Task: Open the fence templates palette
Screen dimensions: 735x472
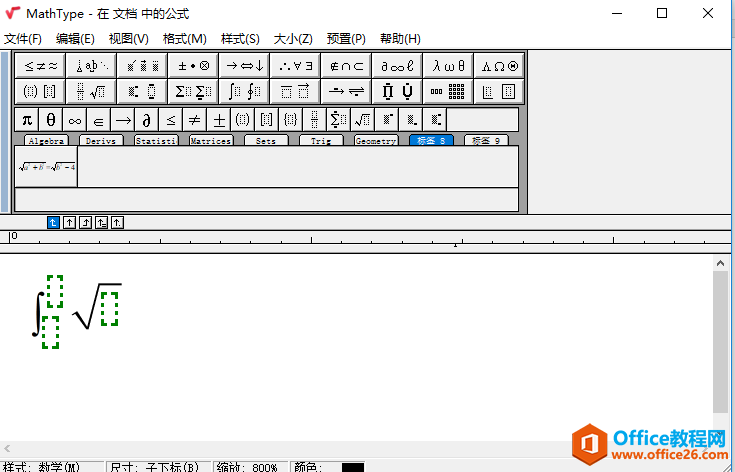Action: coord(40,91)
